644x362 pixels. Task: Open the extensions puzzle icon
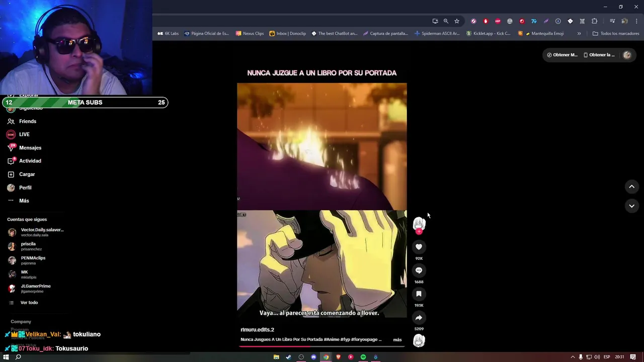(594, 21)
